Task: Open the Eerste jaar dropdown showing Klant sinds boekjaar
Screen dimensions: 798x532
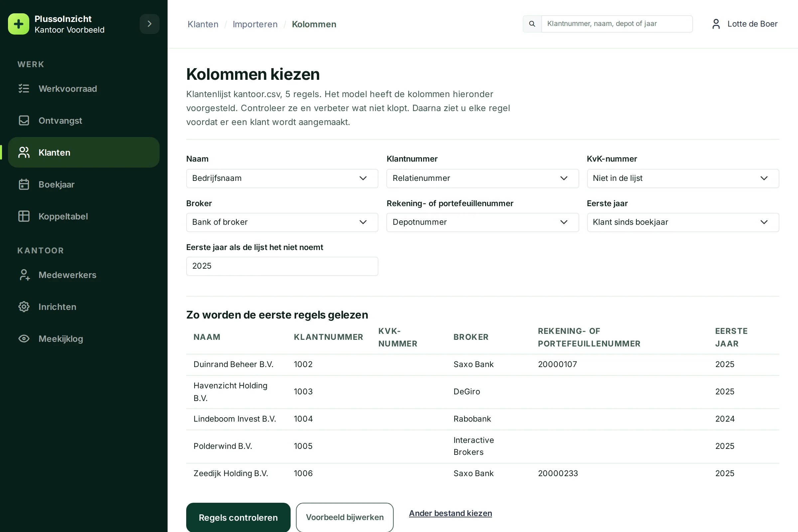Action: click(683, 222)
